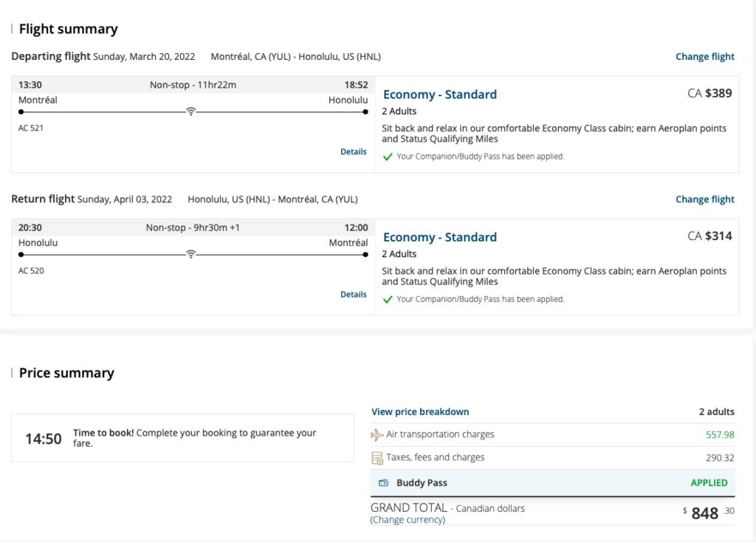Change the departing flight
The height and width of the screenshot is (542, 756).
tap(704, 57)
